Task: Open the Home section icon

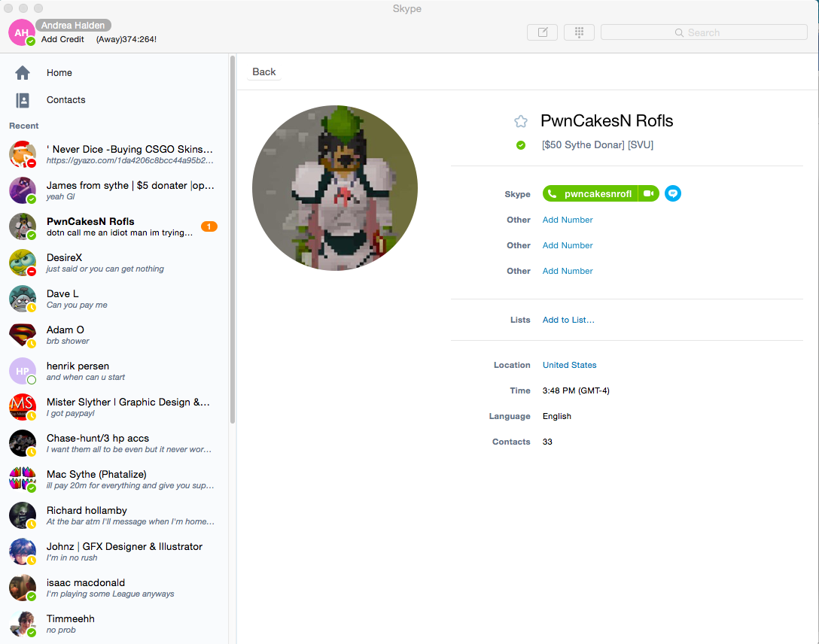Action: click(x=23, y=72)
